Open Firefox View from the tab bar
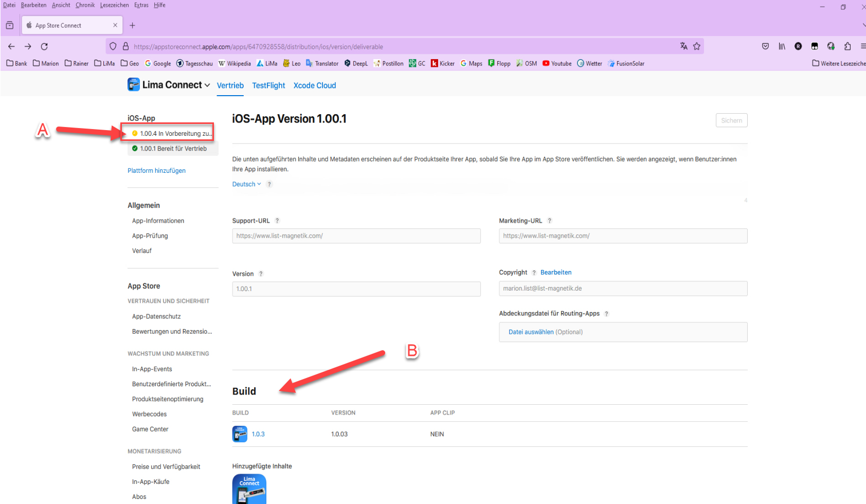 point(10,25)
